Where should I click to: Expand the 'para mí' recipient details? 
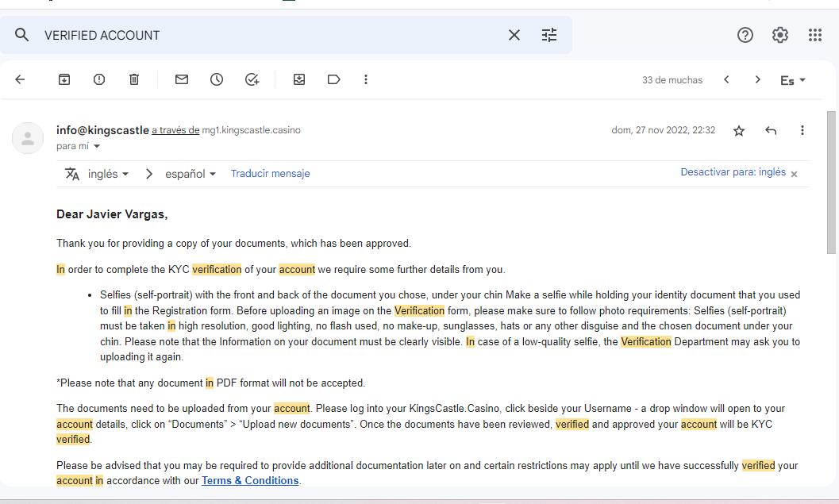(x=98, y=146)
